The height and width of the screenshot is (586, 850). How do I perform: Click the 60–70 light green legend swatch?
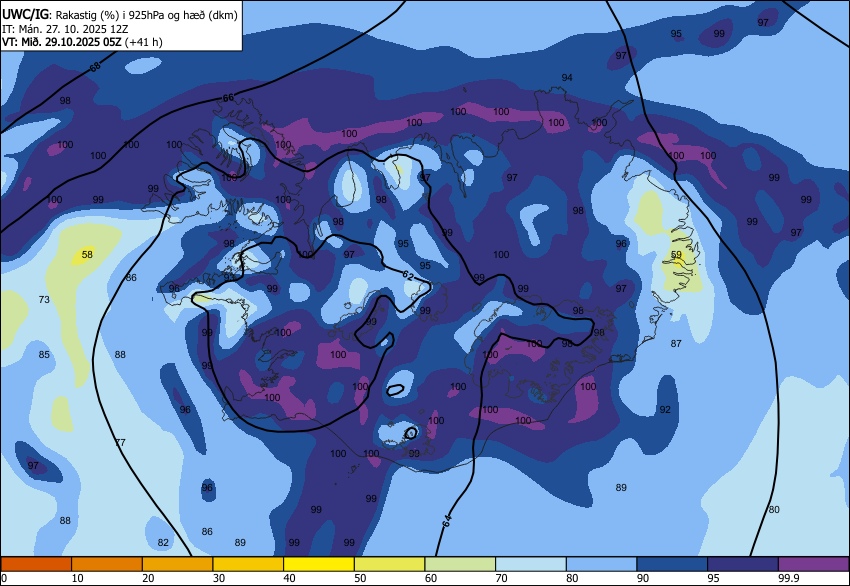pyautogui.click(x=460, y=564)
